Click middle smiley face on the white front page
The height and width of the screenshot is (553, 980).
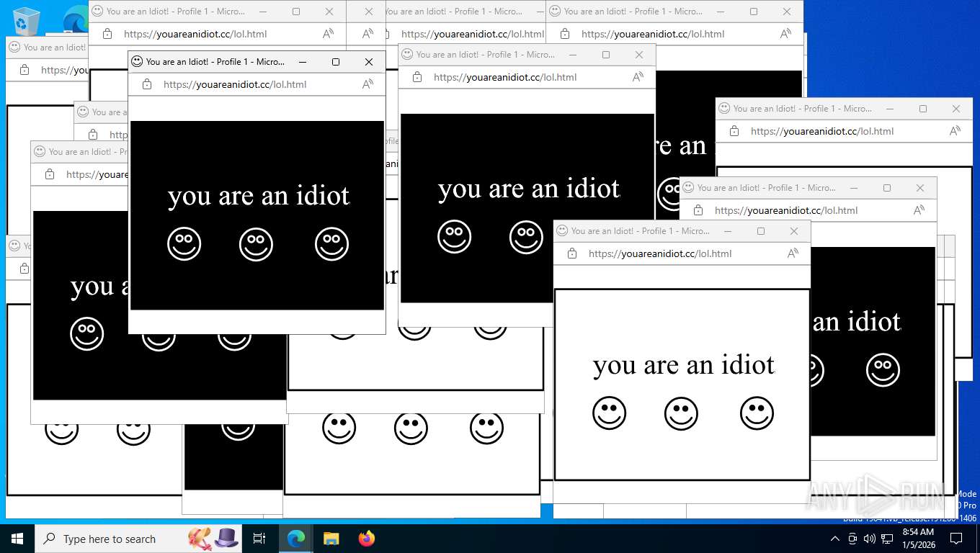(681, 413)
